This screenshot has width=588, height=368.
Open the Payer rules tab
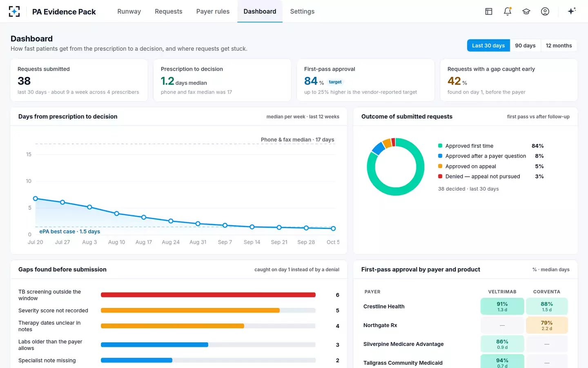[213, 11]
